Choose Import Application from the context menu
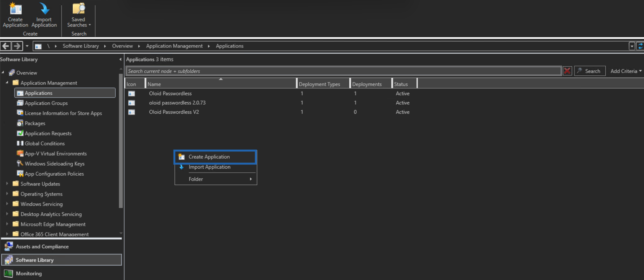The image size is (644, 280). point(215,167)
